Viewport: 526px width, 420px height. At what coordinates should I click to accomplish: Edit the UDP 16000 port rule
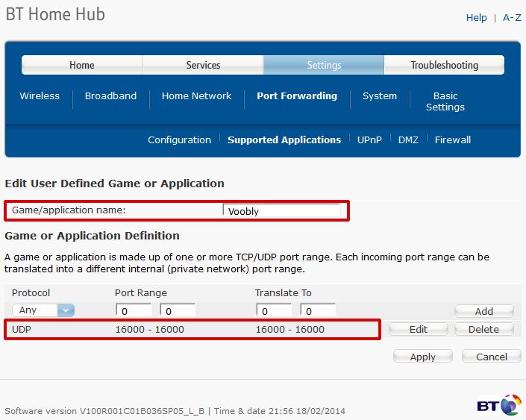point(418,329)
